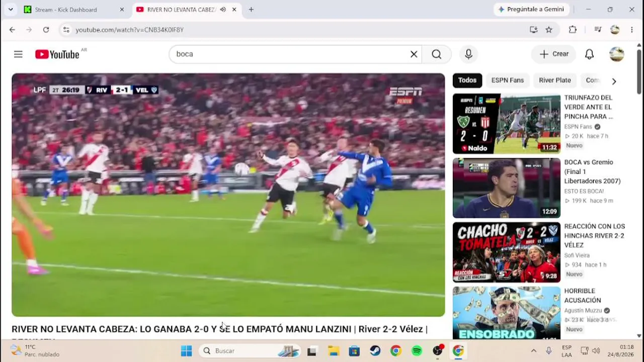Open Reacción con los Hinchas video title
This screenshot has height=362, width=644.
tap(595, 236)
